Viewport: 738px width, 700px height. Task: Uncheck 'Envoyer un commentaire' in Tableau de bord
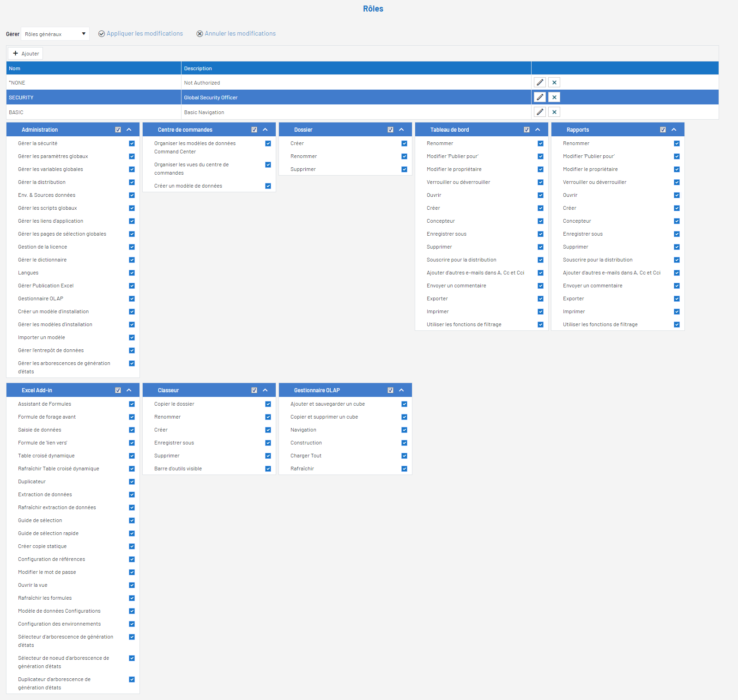point(540,286)
